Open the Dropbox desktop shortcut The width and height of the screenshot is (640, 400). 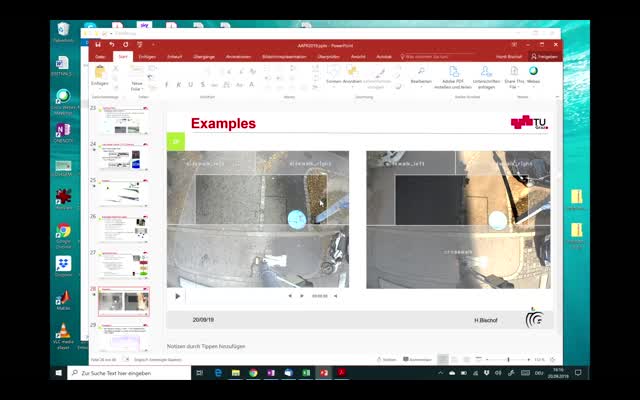(x=63, y=266)
